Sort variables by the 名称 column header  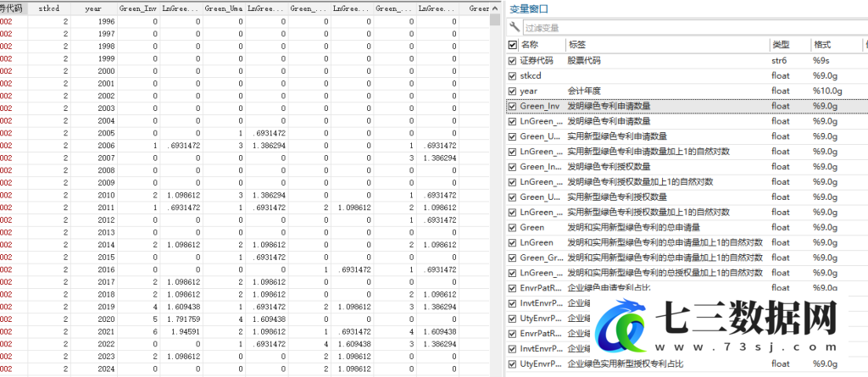click(529, 45)
